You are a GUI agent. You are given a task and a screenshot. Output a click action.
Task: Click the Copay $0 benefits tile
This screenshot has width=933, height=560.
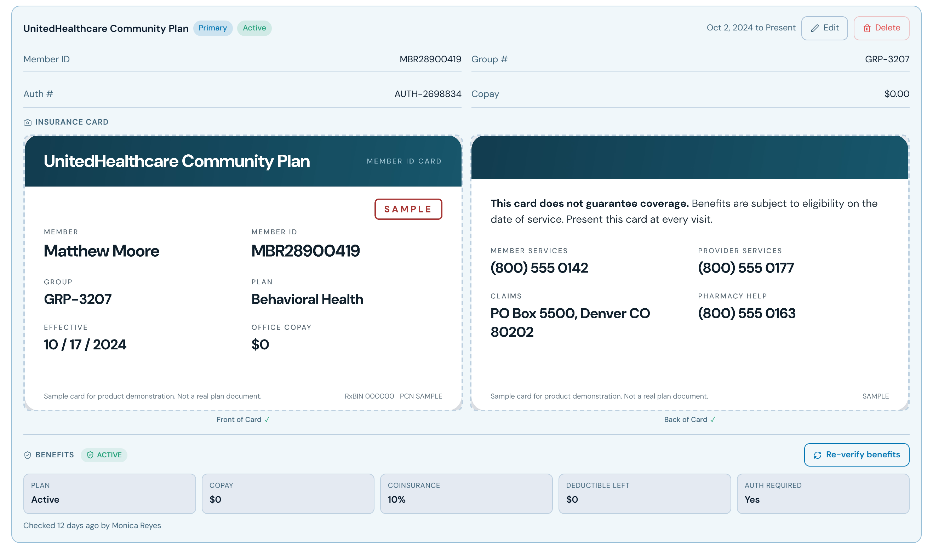click(x=288, y=493)
